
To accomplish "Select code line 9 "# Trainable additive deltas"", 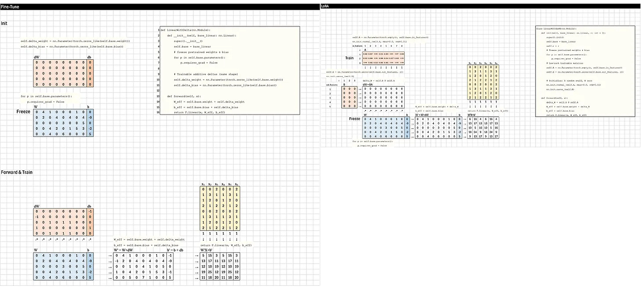I will pos(207,74).
